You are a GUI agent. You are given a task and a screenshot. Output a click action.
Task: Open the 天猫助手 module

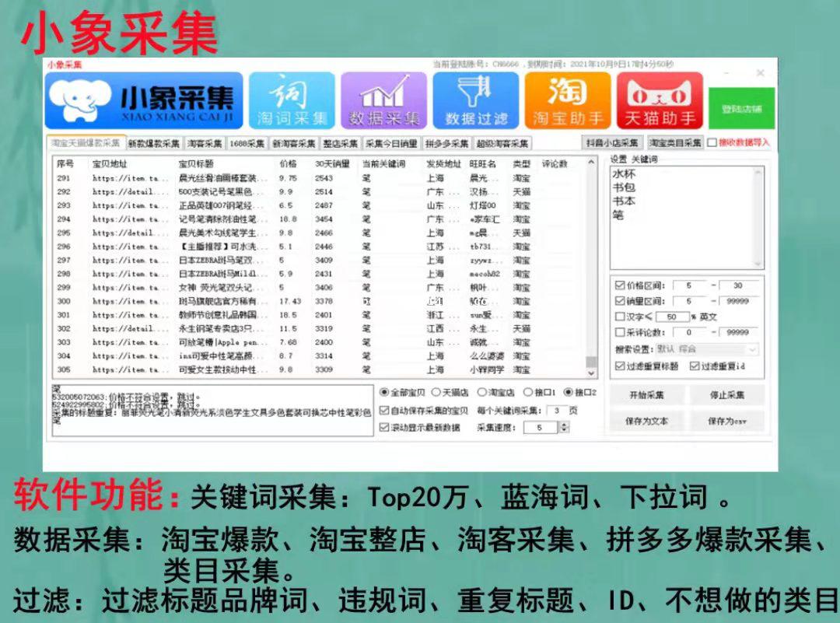(x=660, y=100)
